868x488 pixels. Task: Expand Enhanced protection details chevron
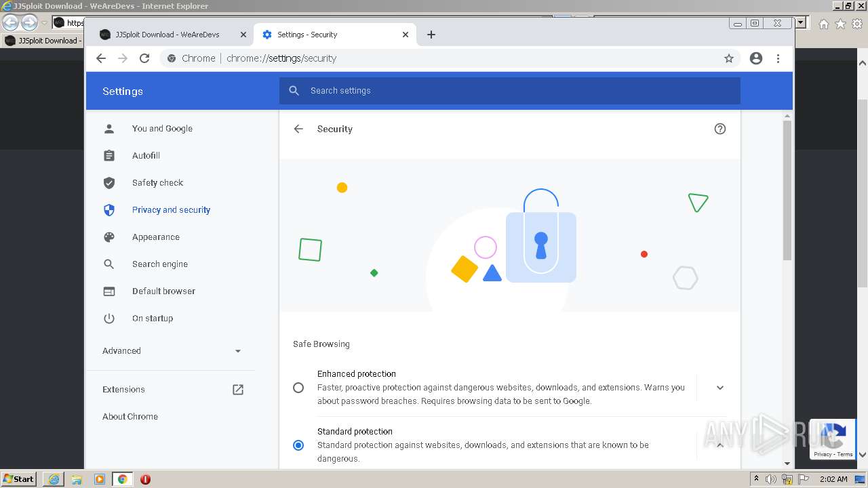click(x=720, y=388)
